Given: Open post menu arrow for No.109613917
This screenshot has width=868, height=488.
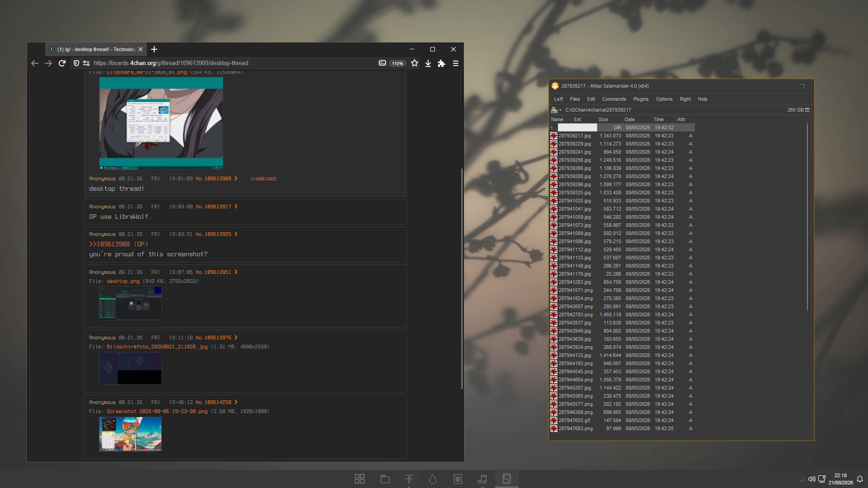Looking at the screenshot, I should coord(236,206).
